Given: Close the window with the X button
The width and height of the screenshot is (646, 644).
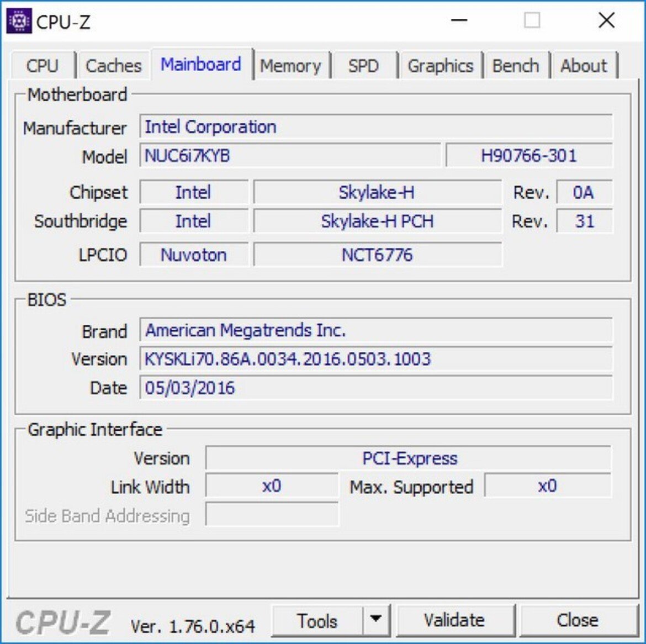Looking at the screenshot, I should coord(606,20).
